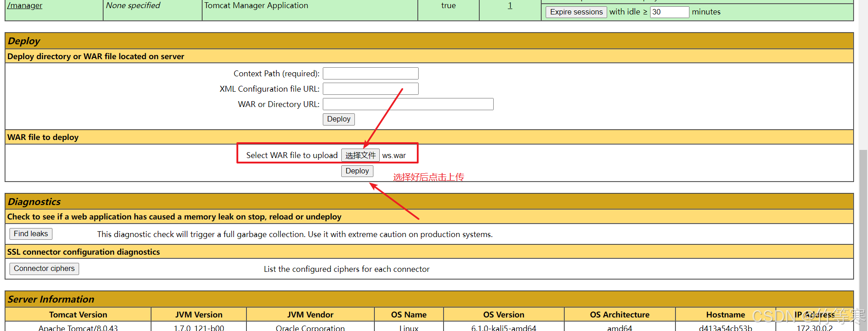The image size is (868, 331).
Task: Click the JVM Vendor column header
Action: (x=311, y=315)
